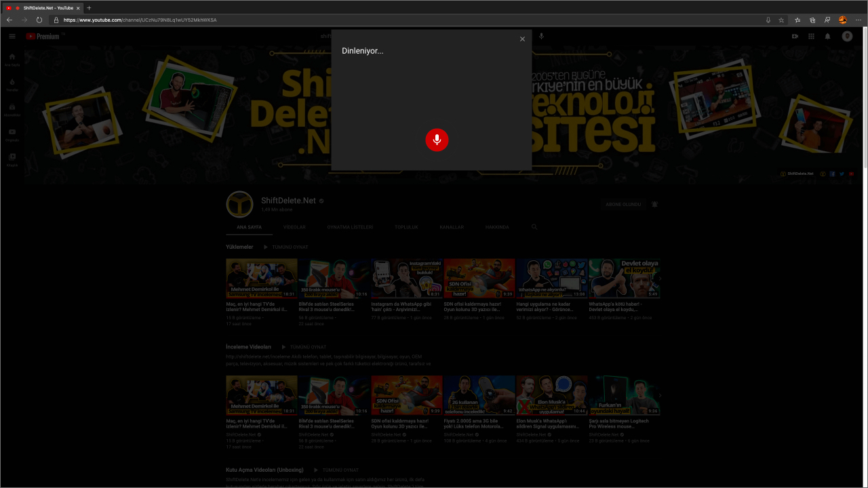
Task: Click the browser reload button
Action: (x=39, y=20)
